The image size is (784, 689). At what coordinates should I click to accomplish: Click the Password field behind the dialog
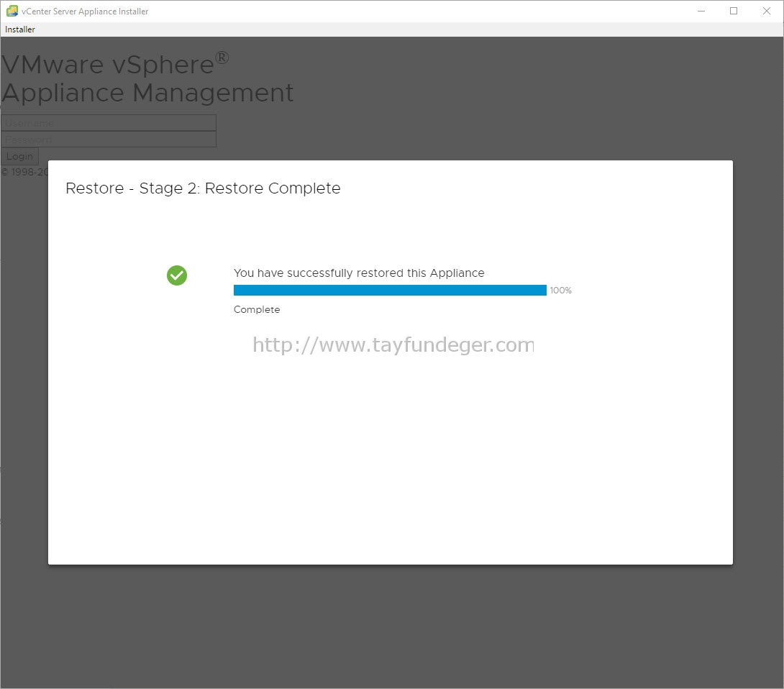tap(109, 140)
